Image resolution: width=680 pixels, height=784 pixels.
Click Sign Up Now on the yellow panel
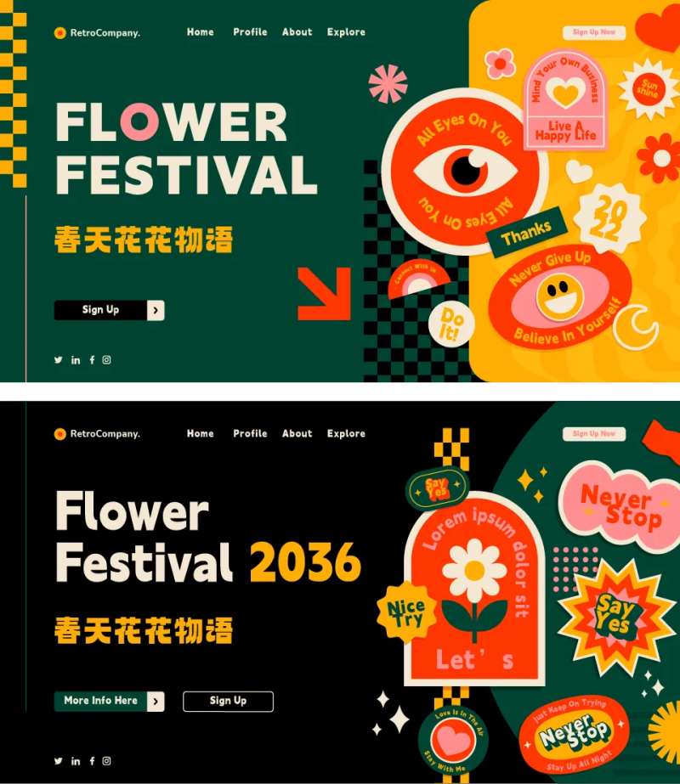[x=594, y=32]
